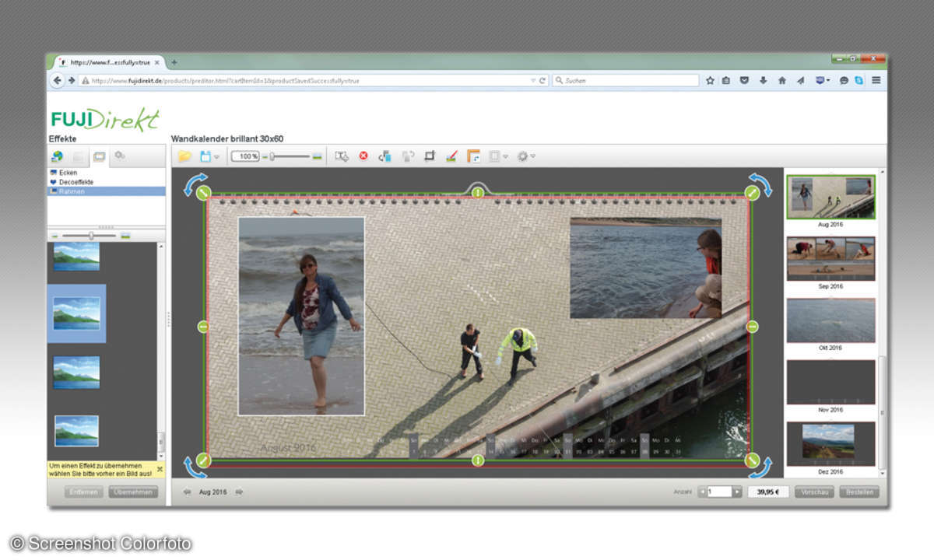Go to previous month with left arrow

188,492
